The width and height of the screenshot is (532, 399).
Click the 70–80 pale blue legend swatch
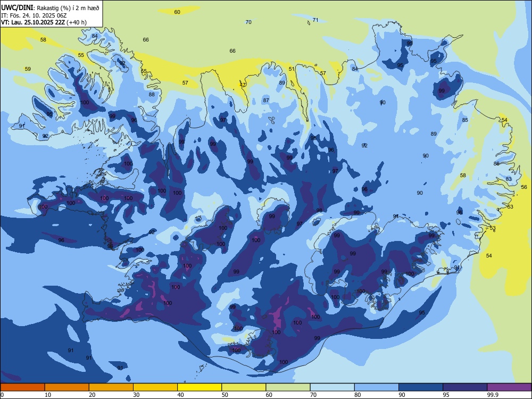click(332, 387)
